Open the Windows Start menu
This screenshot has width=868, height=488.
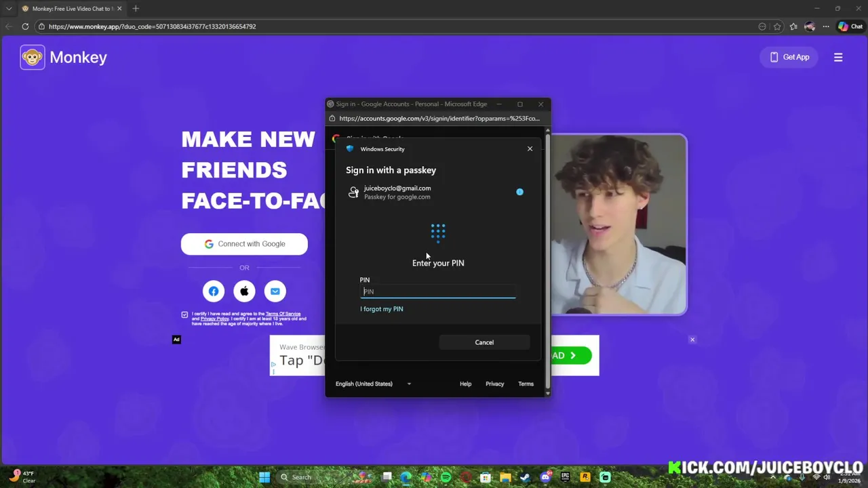click(x=264, y=477)
